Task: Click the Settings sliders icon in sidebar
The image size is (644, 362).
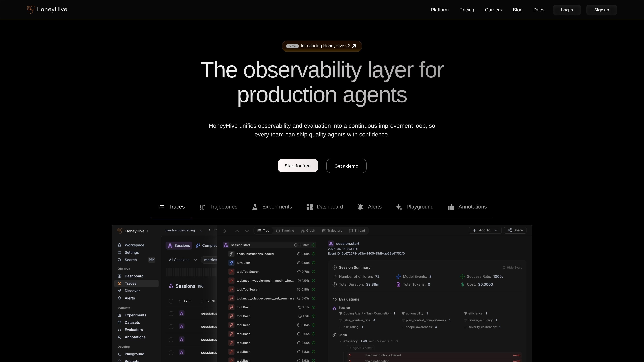Action: [x=120, y=253]
